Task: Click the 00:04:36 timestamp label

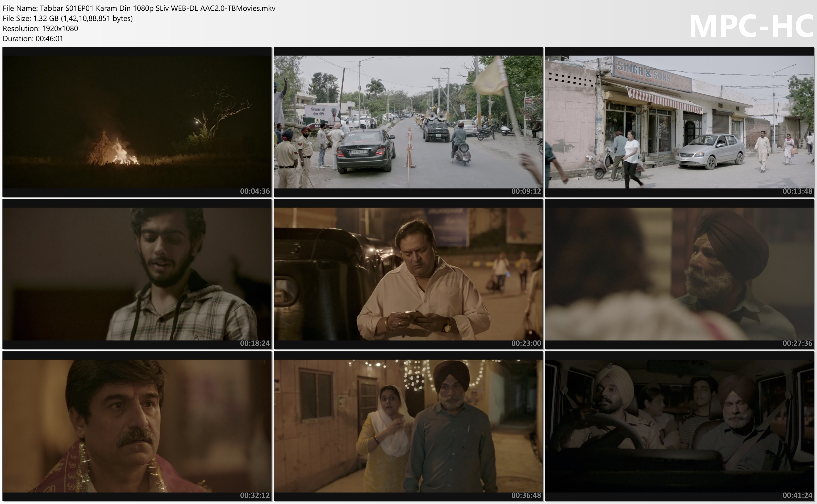Action: [x=255, y=191]
